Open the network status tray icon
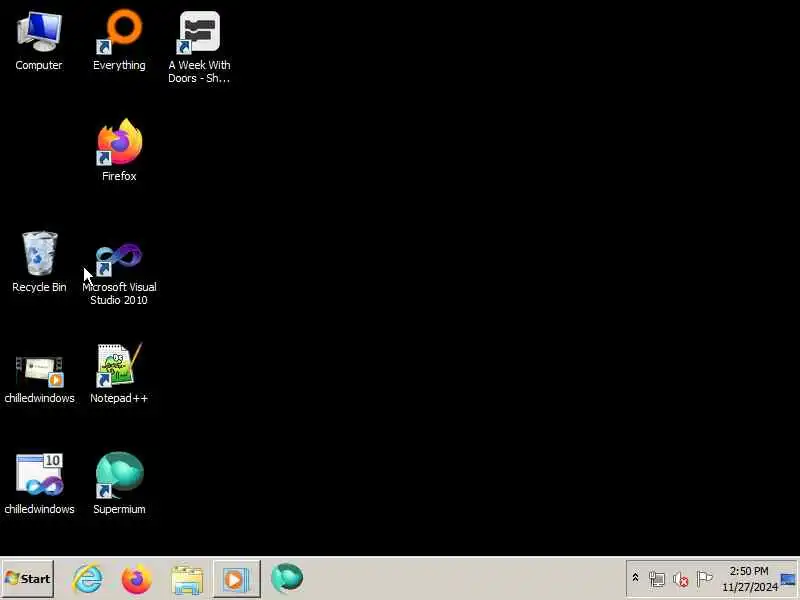Screen dimensions: 800x600 [x=657, y=579]
